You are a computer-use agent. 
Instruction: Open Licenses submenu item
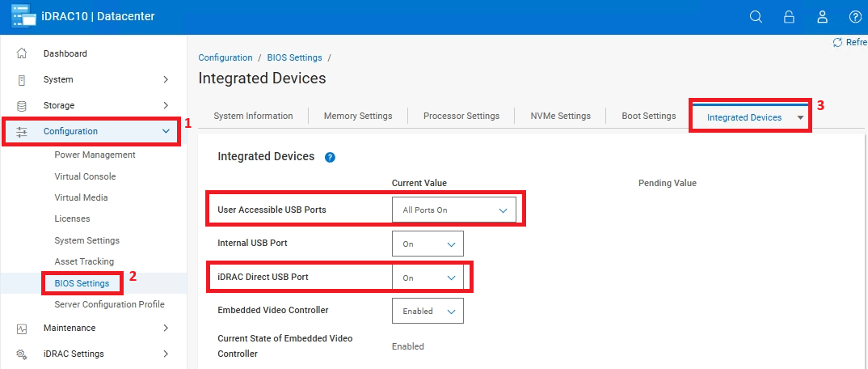click(x=72, y=218)
